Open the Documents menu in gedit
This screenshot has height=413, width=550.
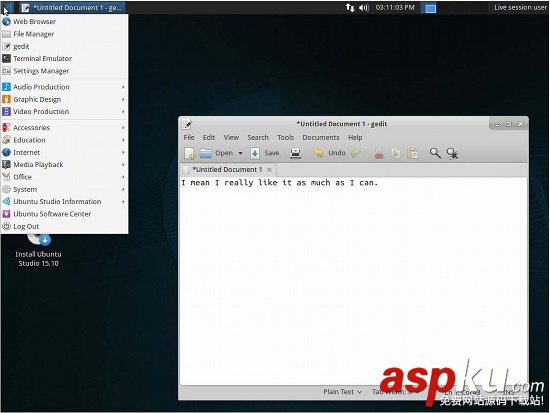pos(321,138)
